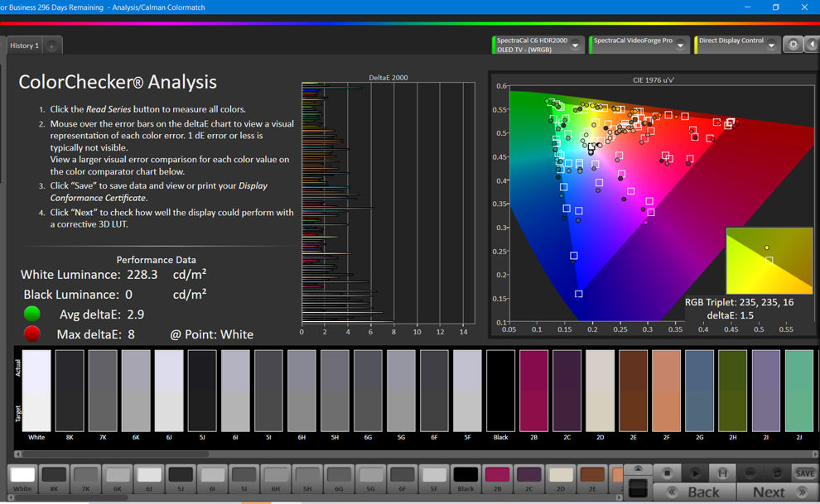The height and width of the screenshot is (504, 820).
Task: Select the 7K patch button in the bottom strip
Action: [x=86, y=479]
